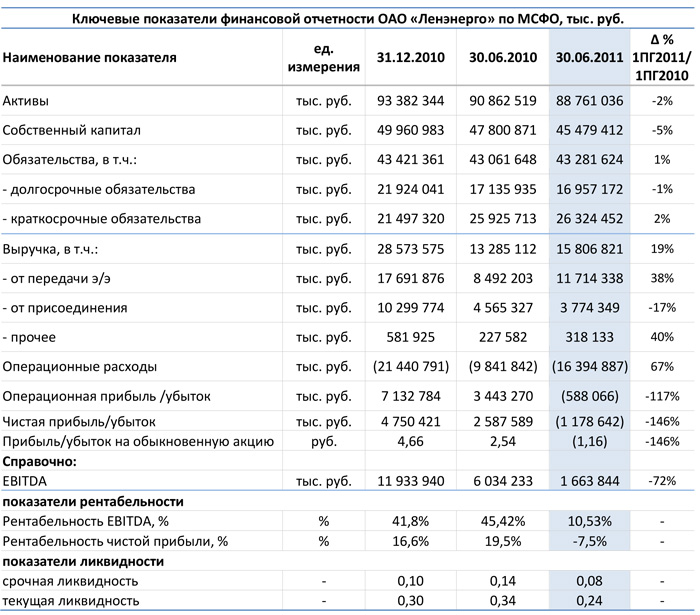Screen dimensions: 700x615
Task: Click the '- от передачи э/э' row label
Action: coord(61,280)
